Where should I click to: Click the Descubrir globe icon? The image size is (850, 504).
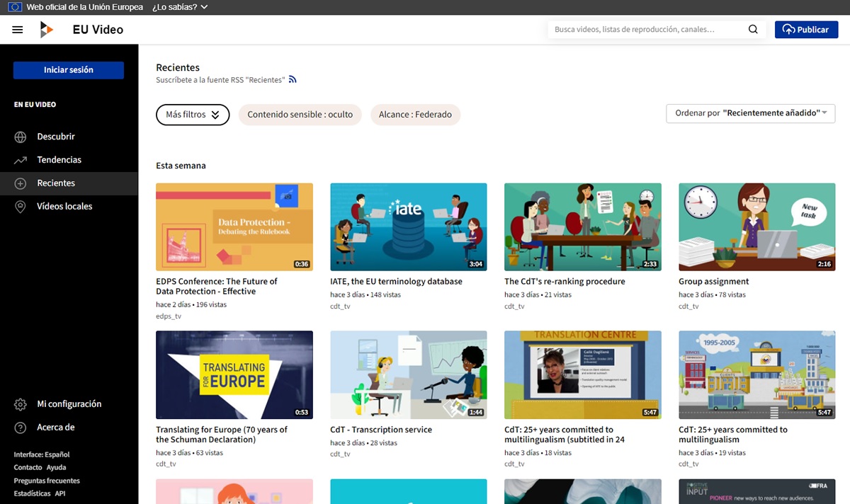21,137
